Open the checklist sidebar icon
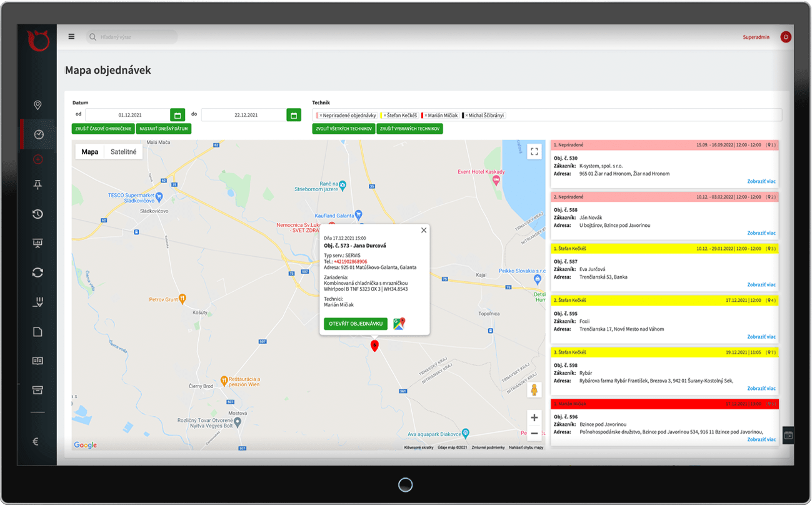Viewport: 812px width, 505px height. pos(38,302)
